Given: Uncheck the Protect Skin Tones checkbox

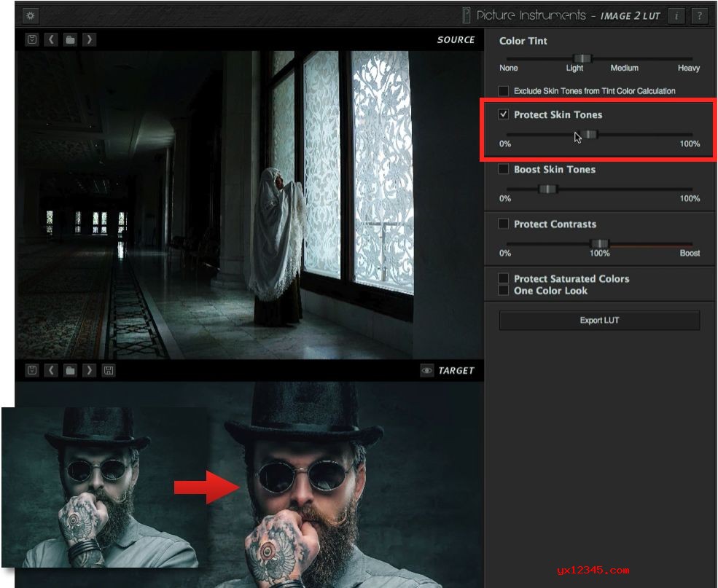Looking at the screenshot, I should 504,114.
